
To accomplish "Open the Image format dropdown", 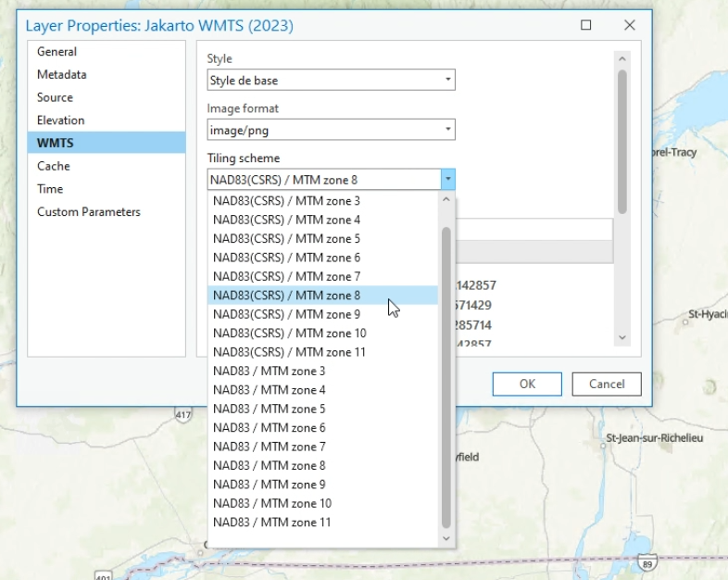I will (x=331, y=130).
